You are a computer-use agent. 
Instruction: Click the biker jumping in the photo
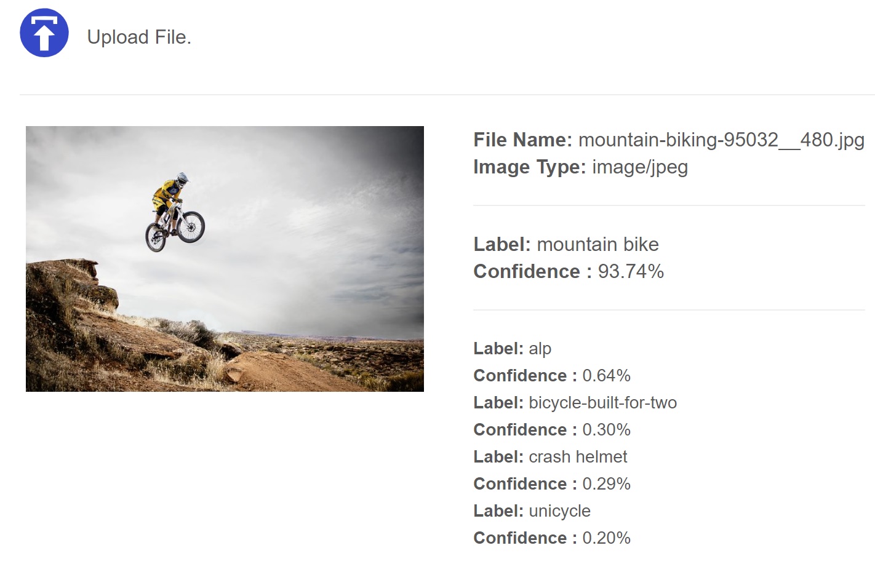174,212
